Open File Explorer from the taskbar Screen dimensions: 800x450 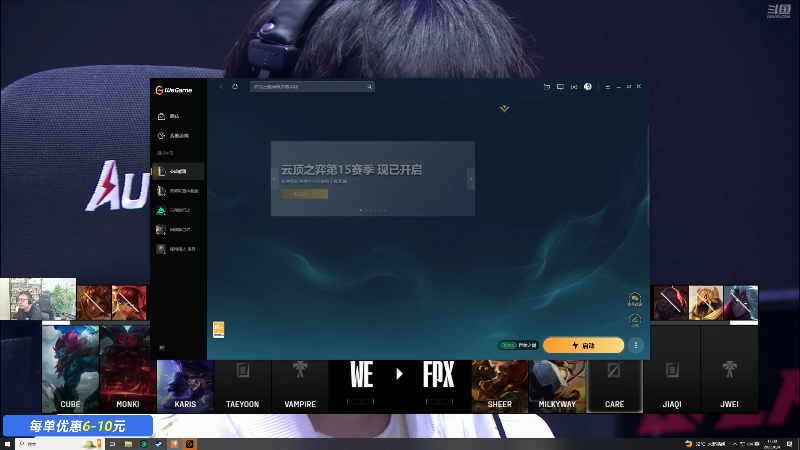click(128, 444)
